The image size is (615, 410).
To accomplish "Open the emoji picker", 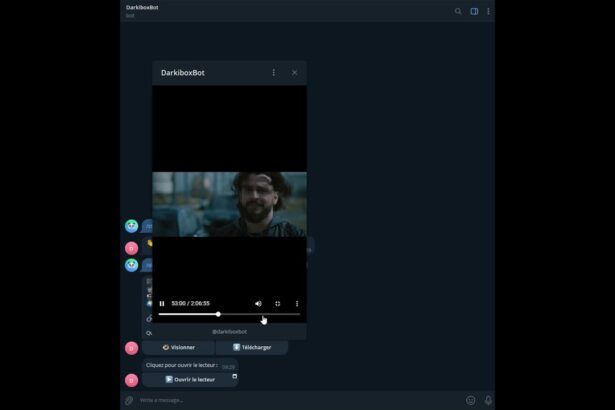I will point(471,401).
